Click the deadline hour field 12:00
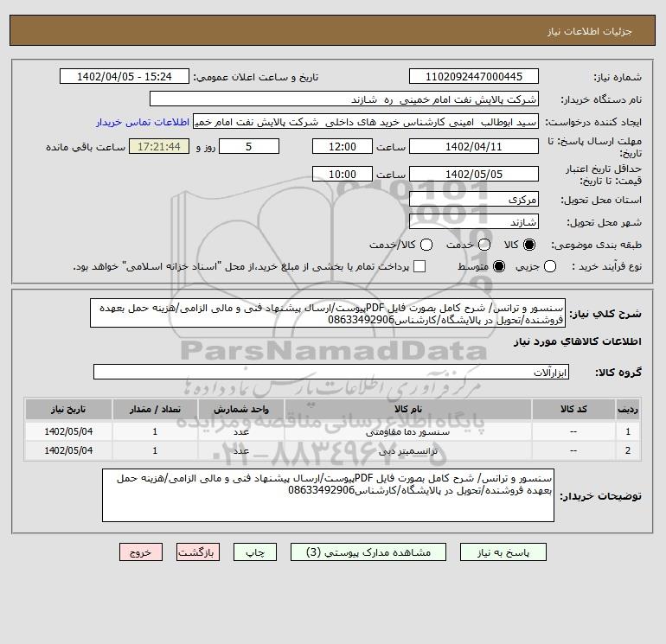Image resolution: width=666 pixels, height=644 pixels. coord(343,147)
